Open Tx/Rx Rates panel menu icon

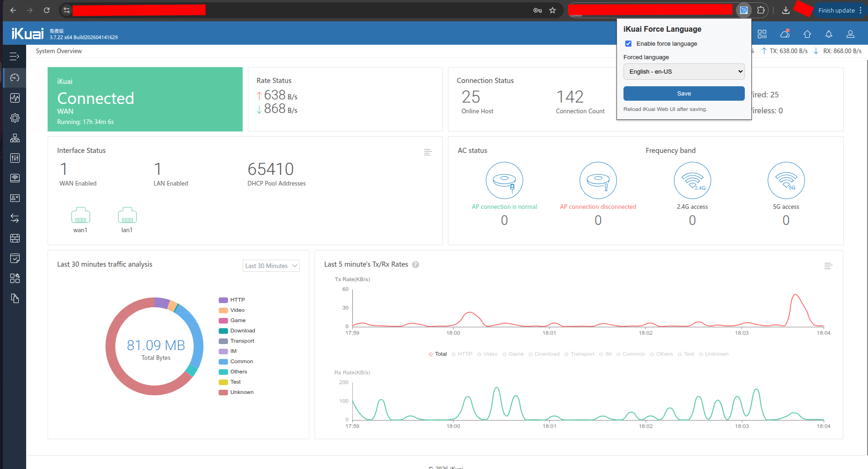point(828,266)
